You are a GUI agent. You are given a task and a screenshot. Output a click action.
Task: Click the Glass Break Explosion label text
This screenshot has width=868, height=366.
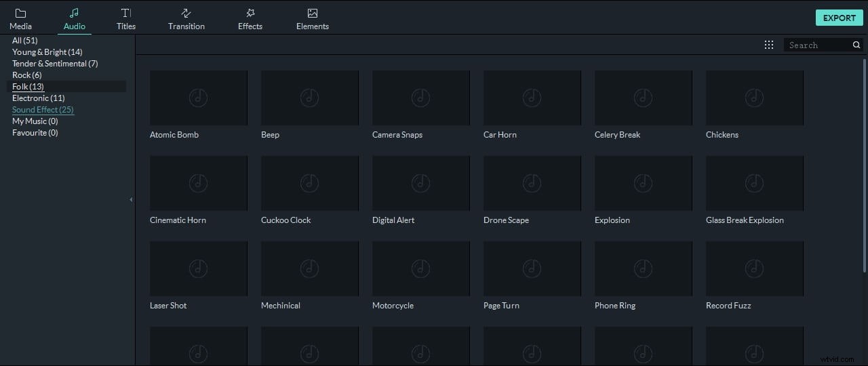coord(745,220)
